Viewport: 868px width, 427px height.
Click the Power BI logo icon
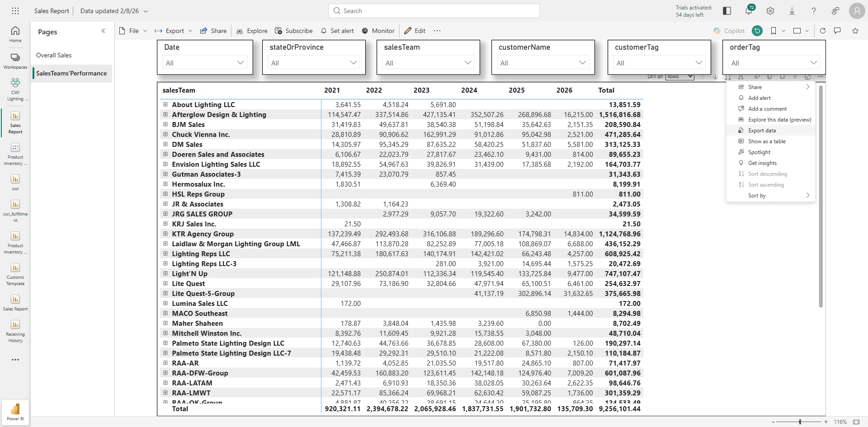click(15, 412)
